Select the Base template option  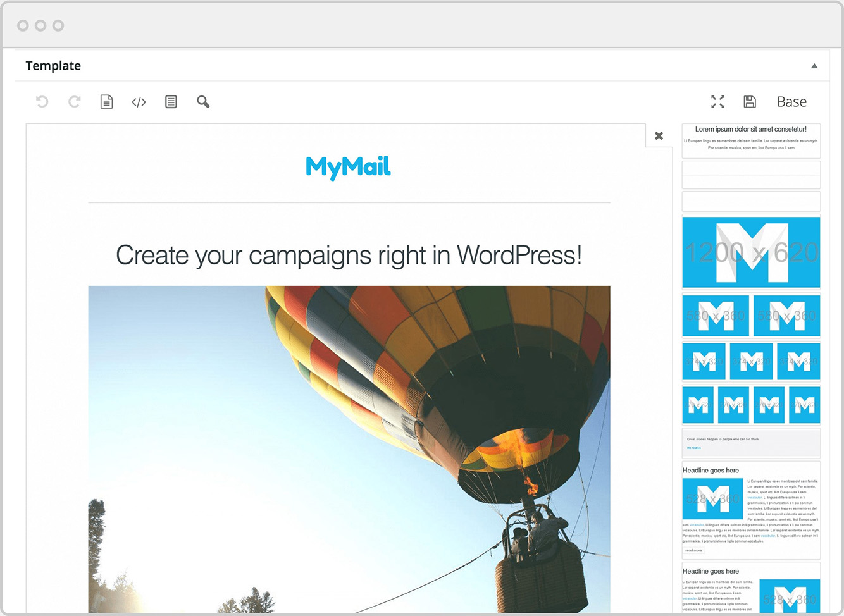(x=791, y=101)
